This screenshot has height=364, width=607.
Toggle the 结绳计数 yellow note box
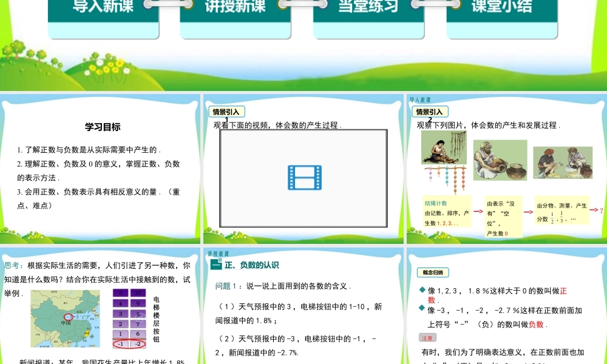[x=447, y=212]
